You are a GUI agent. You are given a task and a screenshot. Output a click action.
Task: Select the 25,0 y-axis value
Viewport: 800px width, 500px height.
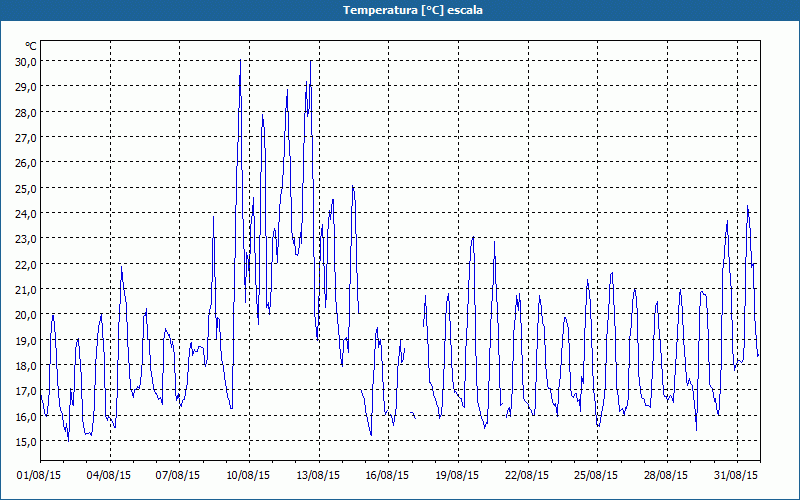(26, 188)
